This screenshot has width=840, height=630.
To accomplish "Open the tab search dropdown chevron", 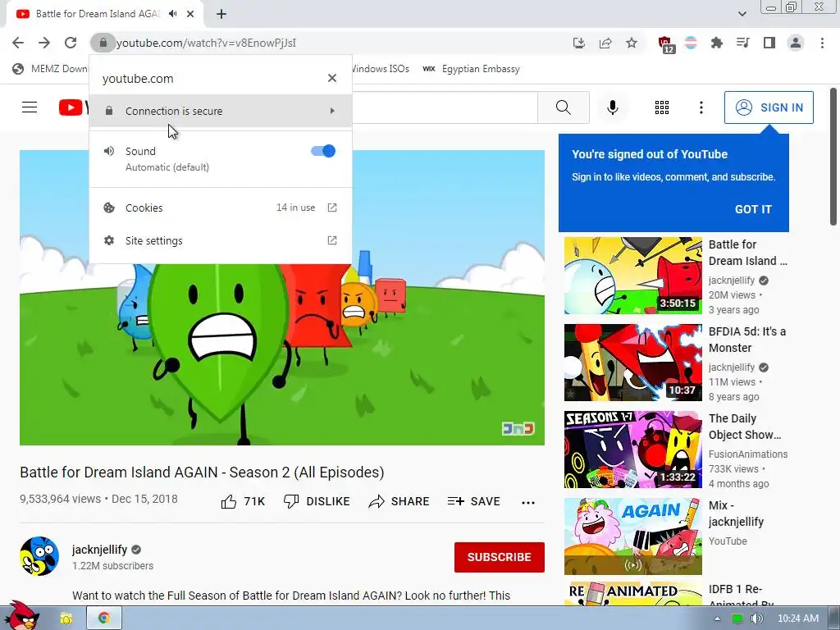I will pyautogui.click(x=742, y=14).
